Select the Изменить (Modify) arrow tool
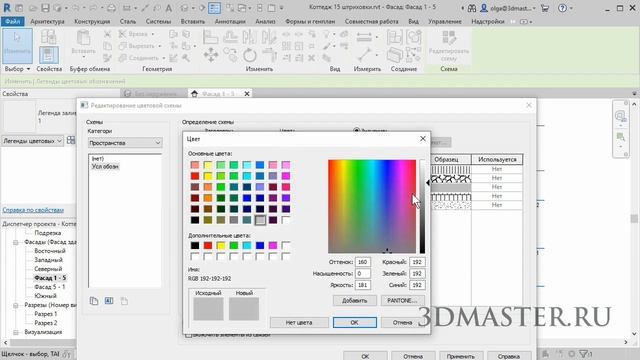 (x=17, y=45)
